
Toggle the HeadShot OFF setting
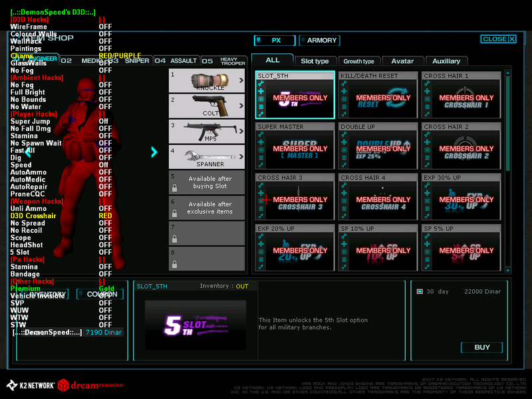[x=105, y=245]
